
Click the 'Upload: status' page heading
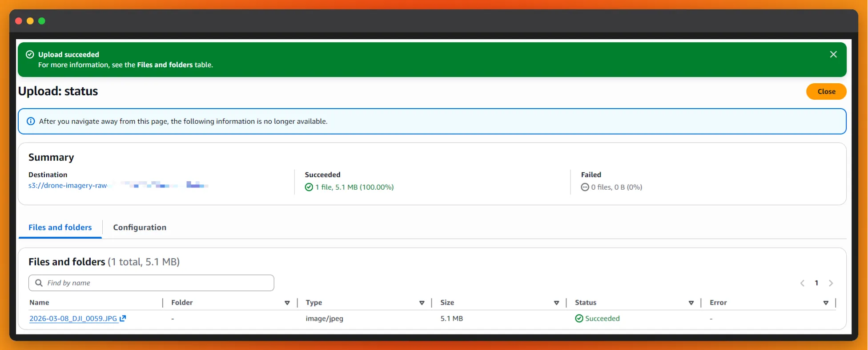(58, 91)
